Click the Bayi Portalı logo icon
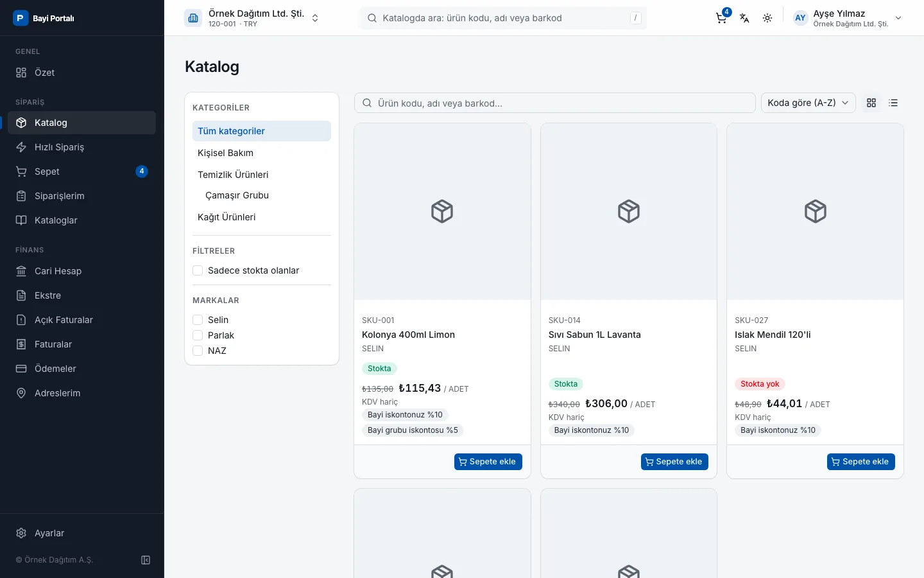924x578 pixels. coord(21,18)
